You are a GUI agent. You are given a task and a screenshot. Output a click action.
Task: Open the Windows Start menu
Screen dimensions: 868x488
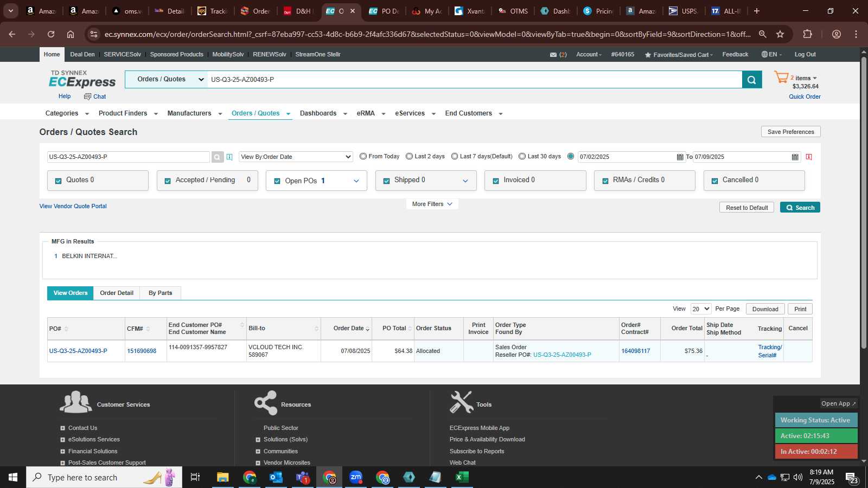pyautogui.click(x=13, y=477)
